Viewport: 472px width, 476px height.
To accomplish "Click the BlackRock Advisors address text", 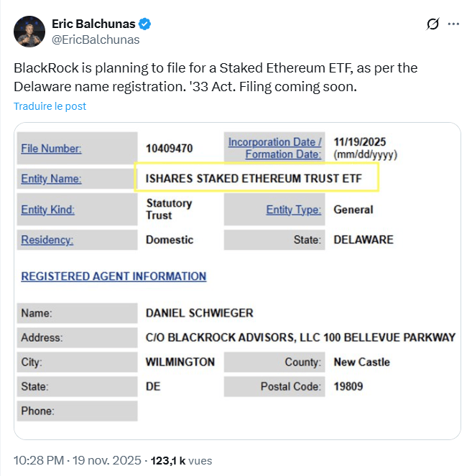I will pos(300,337).
